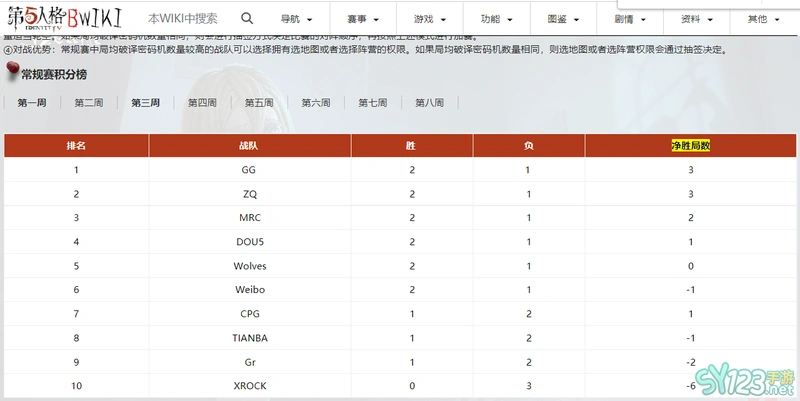This screenshot has height=401, width=800.
Task: Click team name XROCK in table
Action: coord(250,386)
